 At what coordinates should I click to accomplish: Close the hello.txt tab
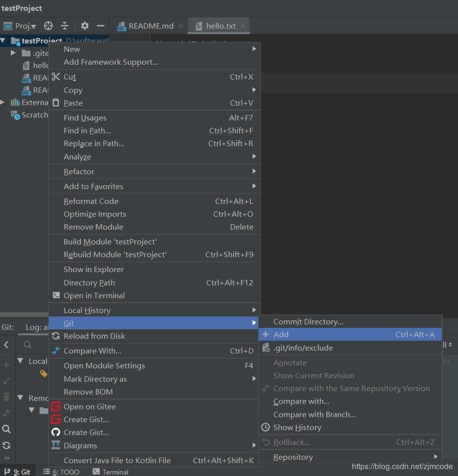coord(242,26)
